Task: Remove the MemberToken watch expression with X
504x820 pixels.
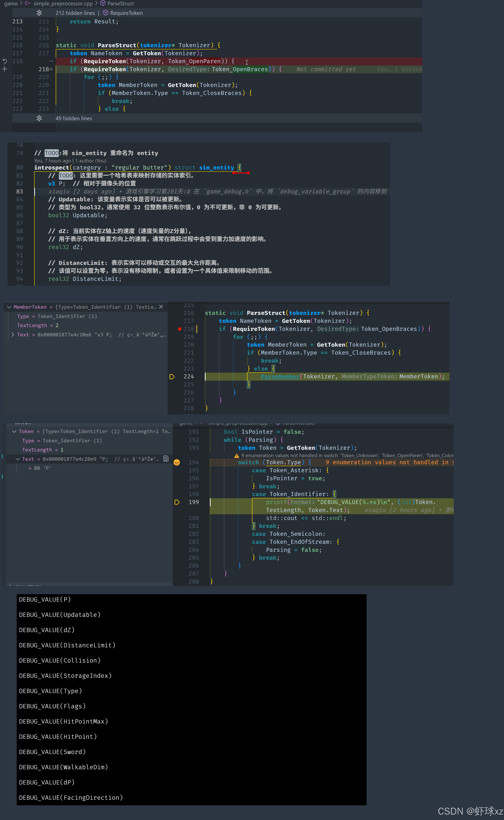Action: [161, 307]
